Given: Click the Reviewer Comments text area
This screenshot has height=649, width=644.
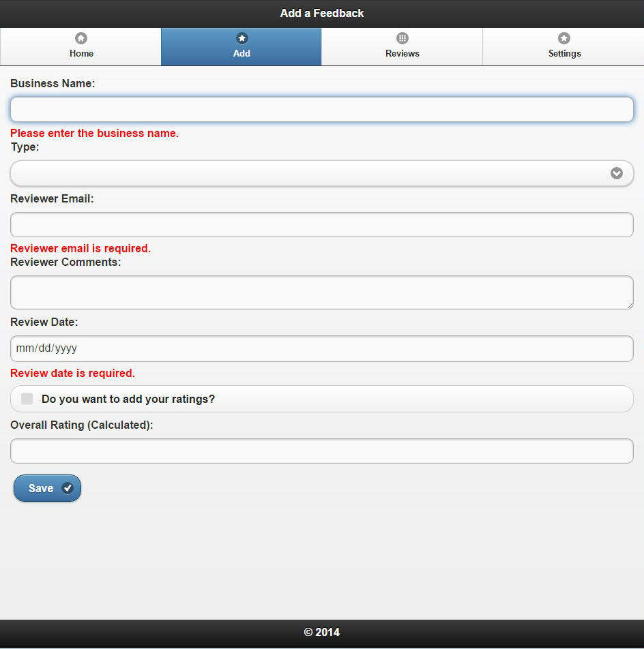Looking at the screenshot, I should coord(321,292).
